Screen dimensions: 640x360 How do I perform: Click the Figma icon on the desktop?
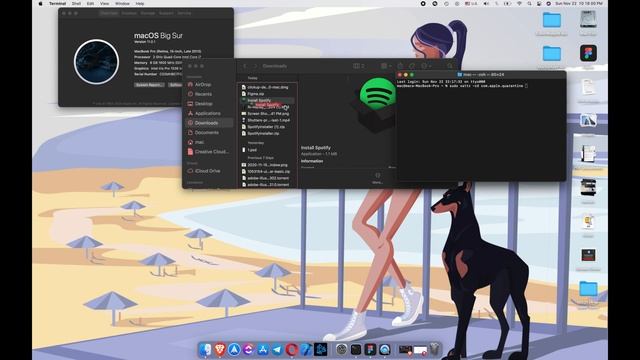coord(588,53)
